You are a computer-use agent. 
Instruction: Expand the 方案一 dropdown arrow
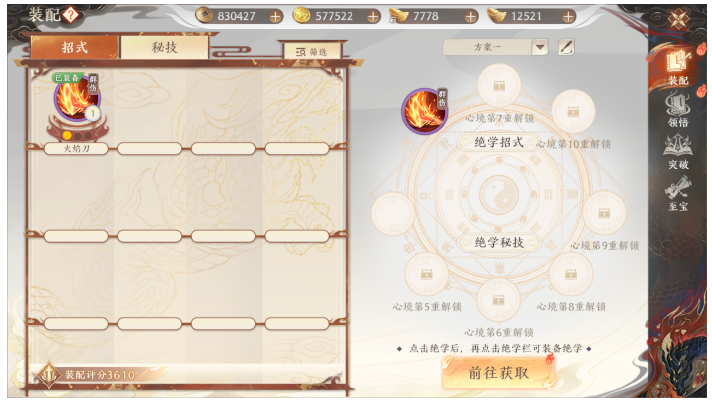pos(540,47)
